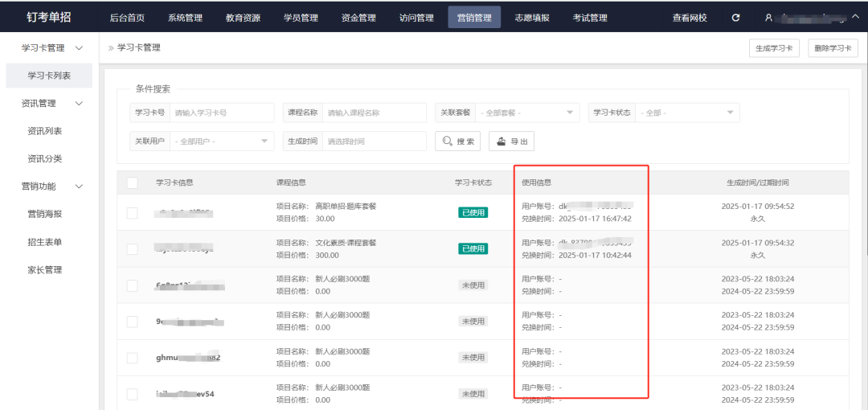868x410 pixels.
Task: Click the refresh icon in top bar
Action: (735, 18)
